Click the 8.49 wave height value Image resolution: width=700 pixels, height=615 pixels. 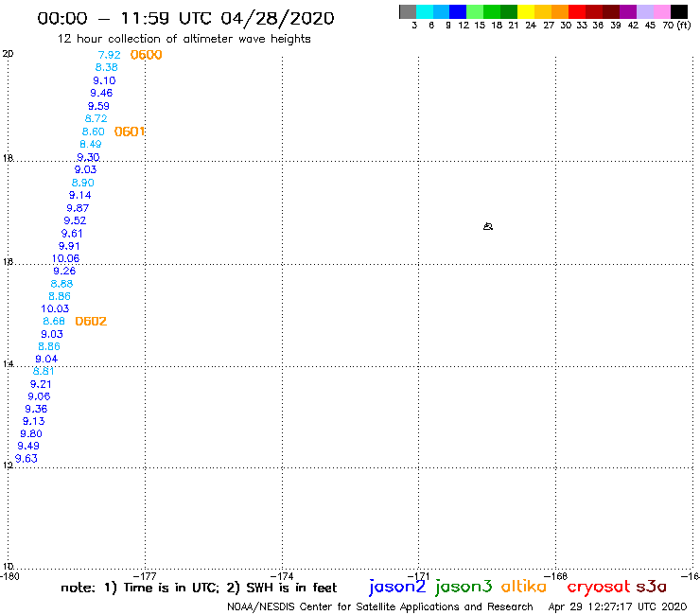(91, 144)
